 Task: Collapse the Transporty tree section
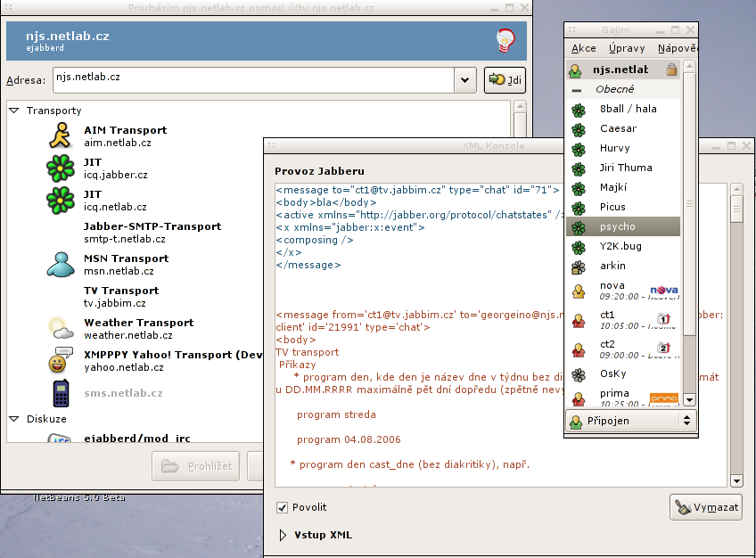coord(14,111)
